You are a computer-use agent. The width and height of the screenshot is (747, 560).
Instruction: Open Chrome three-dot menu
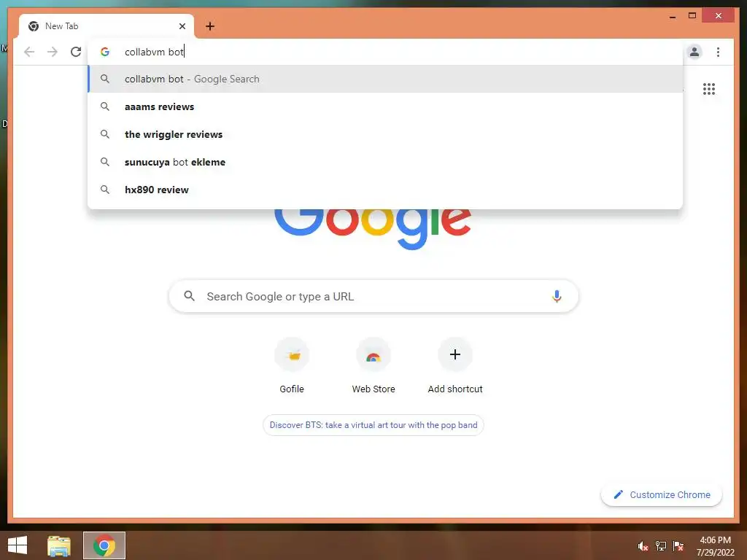(718, 52)
